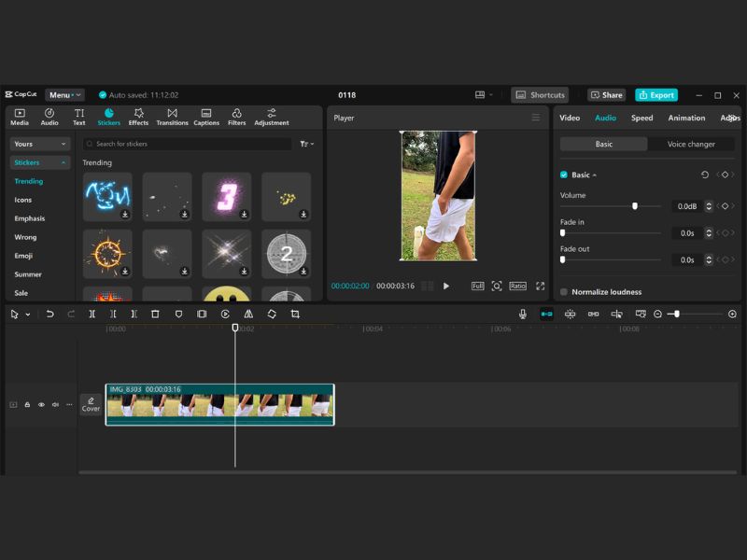Image resolution: width=747 pixels, height=560 pixels.
Task: Click the Share button
Action: (x=606, y=95)
